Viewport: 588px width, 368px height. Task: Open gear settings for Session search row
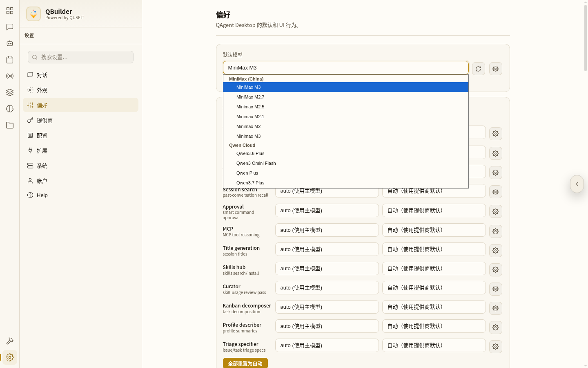coord(496,192)
